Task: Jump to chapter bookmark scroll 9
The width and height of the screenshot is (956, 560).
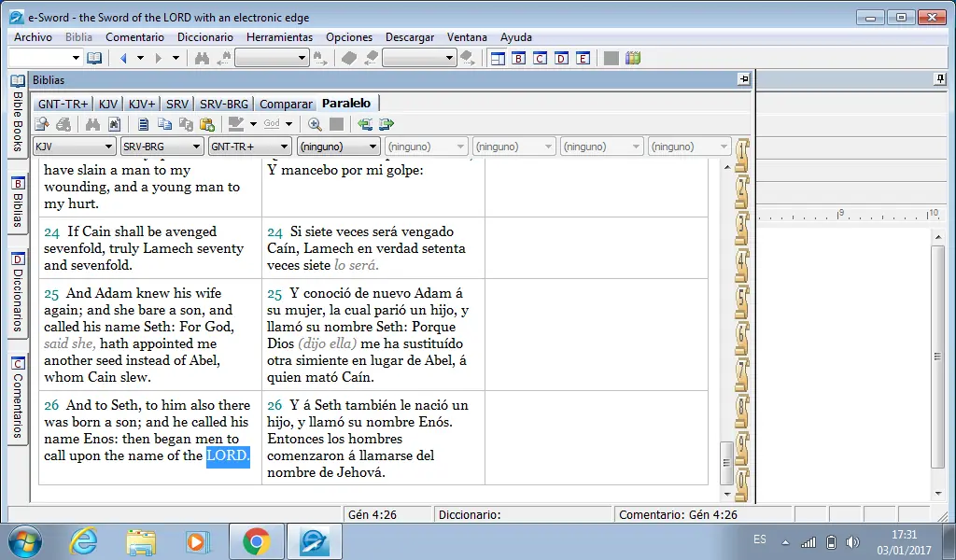Action: point(742,449)
